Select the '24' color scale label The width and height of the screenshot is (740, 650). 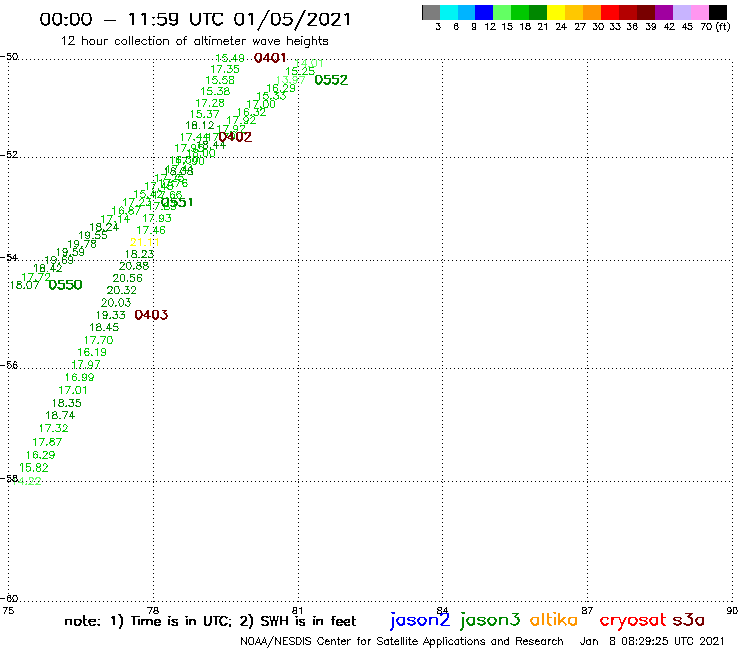pyautogui.click(x=561, y=27)
